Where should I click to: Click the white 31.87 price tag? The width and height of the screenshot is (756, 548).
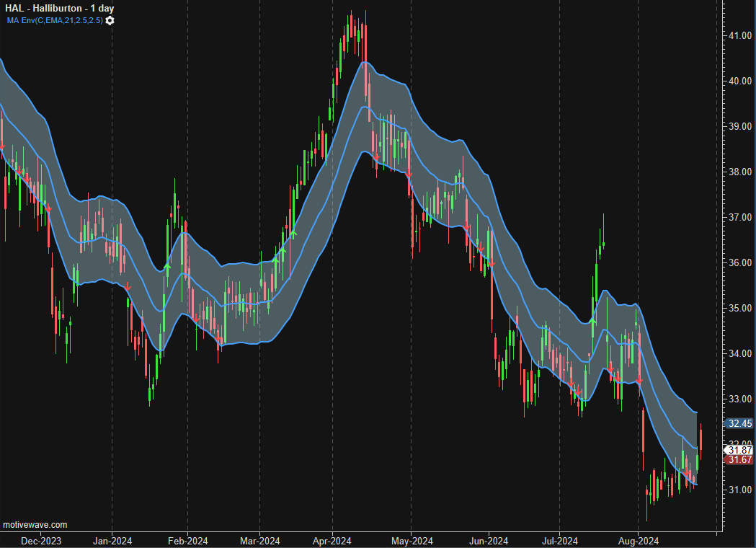click(739, 450)
